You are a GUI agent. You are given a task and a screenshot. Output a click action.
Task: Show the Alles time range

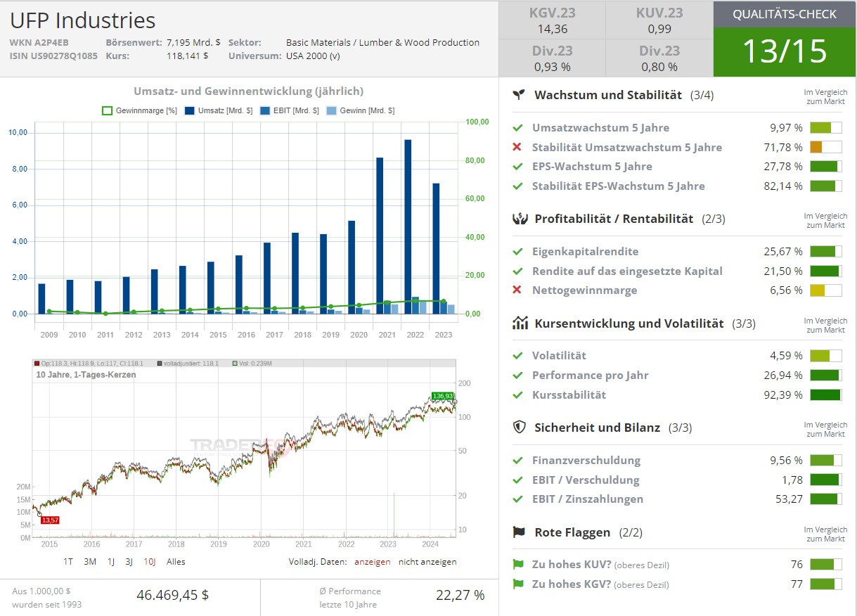point(176,562)
